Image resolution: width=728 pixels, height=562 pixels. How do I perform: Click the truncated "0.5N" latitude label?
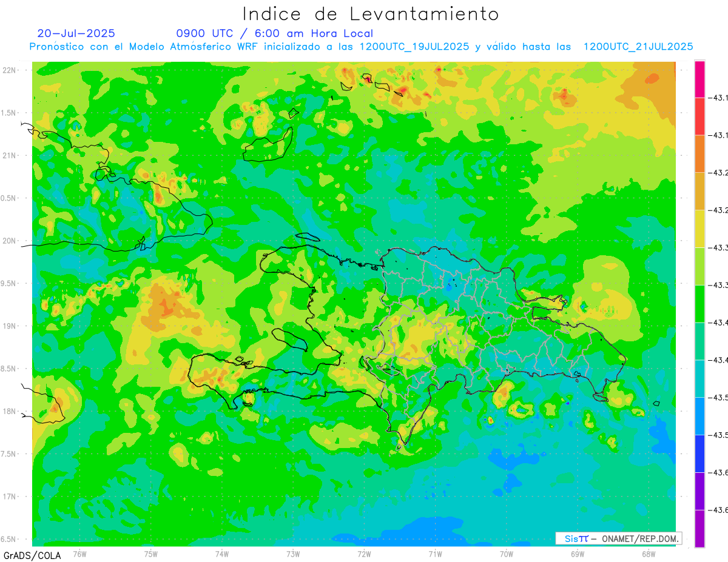pyautogui.click(x=8, y=198)
